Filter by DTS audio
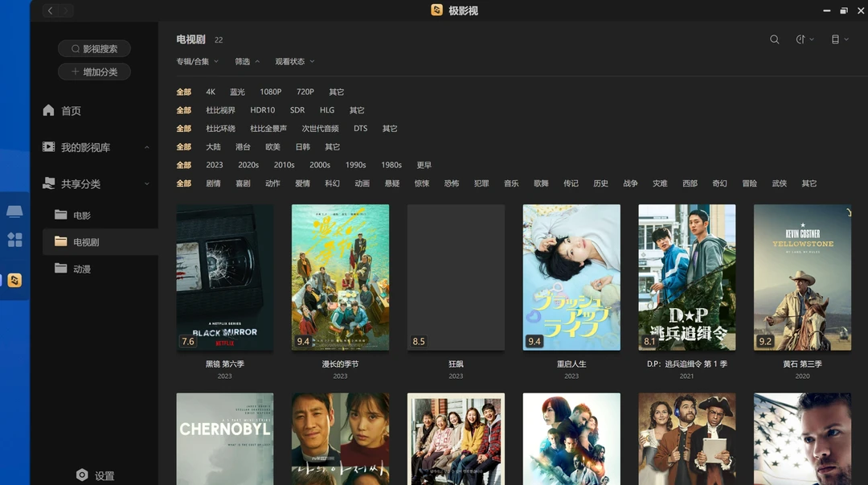The width and height of the screenshot is (868, 485). coord(360,129)
